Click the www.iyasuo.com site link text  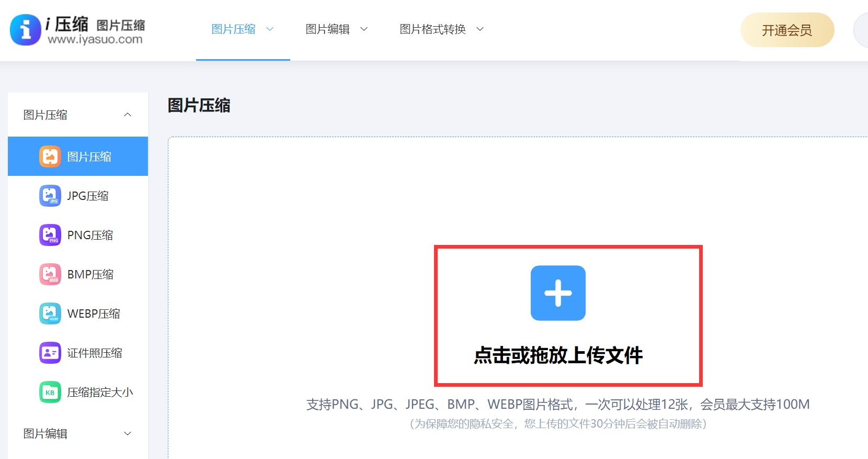(95, 40)
